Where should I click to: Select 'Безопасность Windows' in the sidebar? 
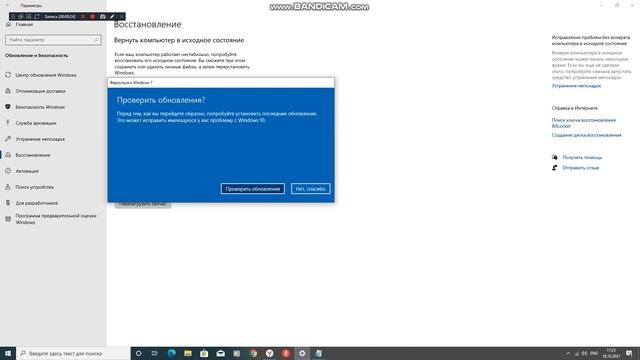pyautogui.click(x=40, y=107)
